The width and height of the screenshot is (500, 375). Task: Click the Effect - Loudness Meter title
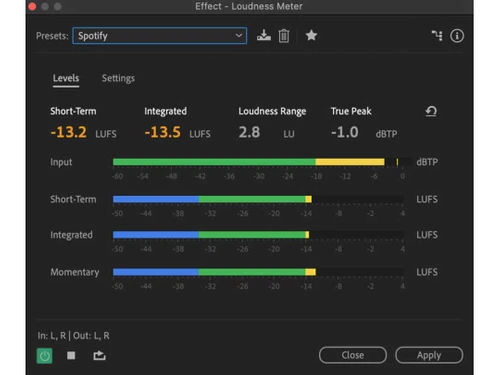pyautogui.click(x=249, y=6)
